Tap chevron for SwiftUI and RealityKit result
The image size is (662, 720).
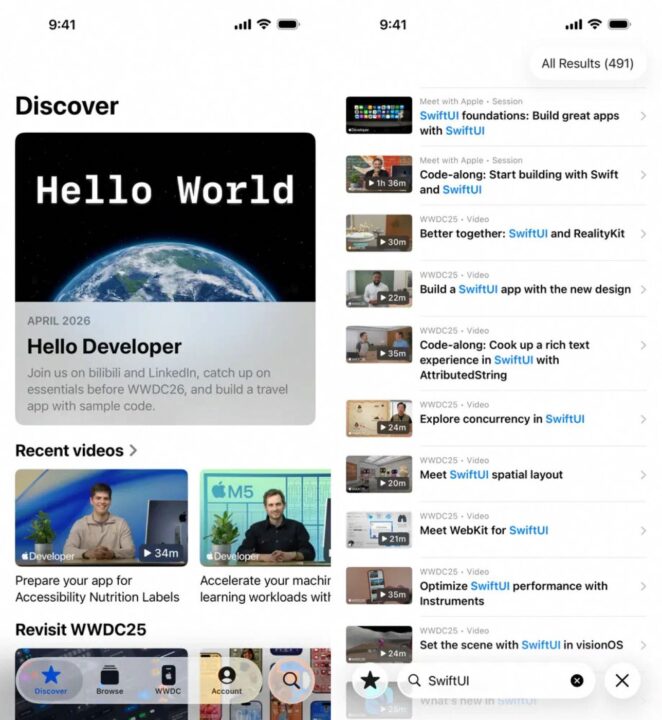coord(643,234)
